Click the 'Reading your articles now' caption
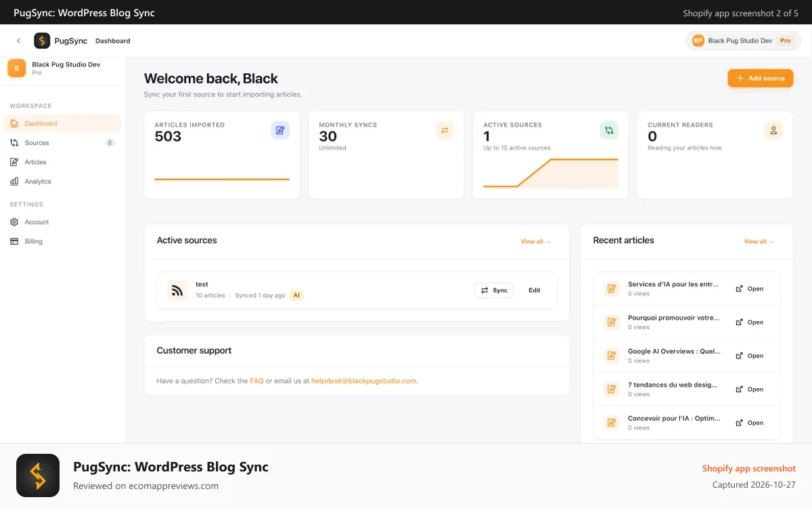Screen dimensions: 812x508 pyautogui.click(x=685, y=148)
